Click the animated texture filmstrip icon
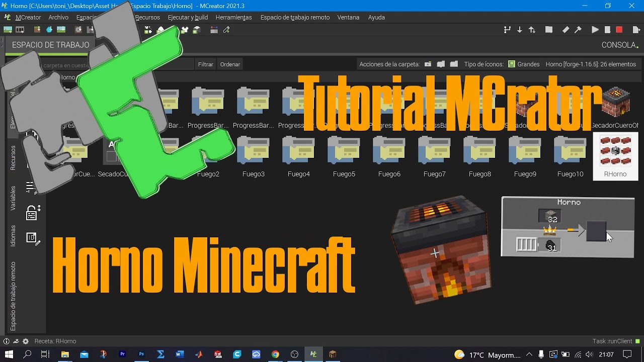This screenshot has height=362, width=644. point(20,30)
